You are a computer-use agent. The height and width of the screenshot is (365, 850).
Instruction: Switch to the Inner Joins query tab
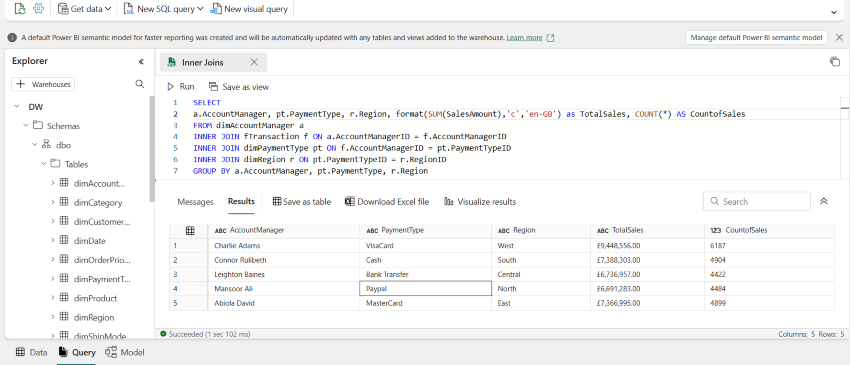click(203, 62)
